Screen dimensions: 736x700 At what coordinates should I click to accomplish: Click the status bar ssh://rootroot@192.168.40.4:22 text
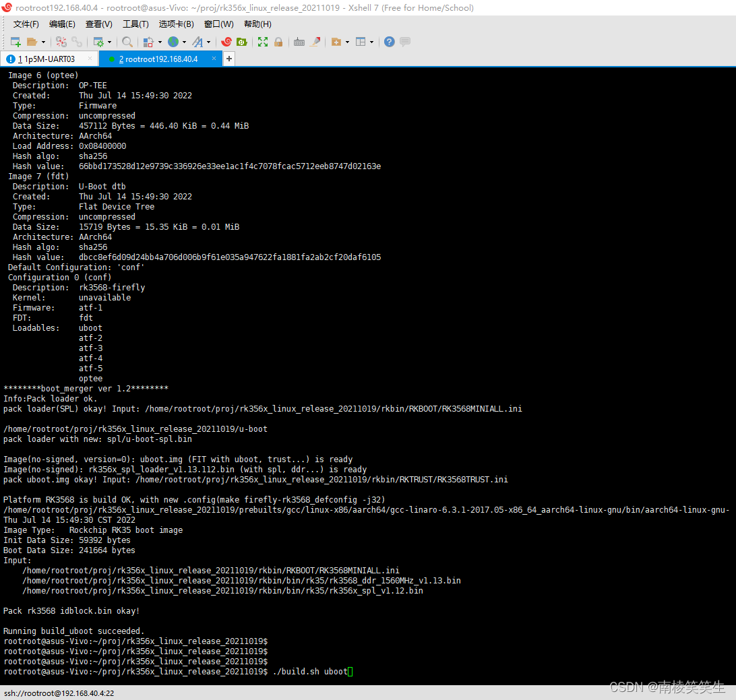pyautogui.click(x=59, y=693)
